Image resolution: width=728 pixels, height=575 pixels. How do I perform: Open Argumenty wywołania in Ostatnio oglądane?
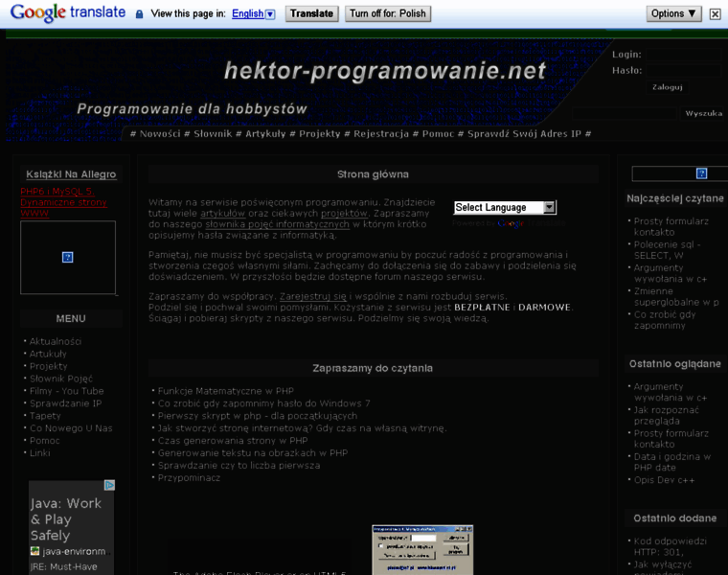[x=671, y=392]
